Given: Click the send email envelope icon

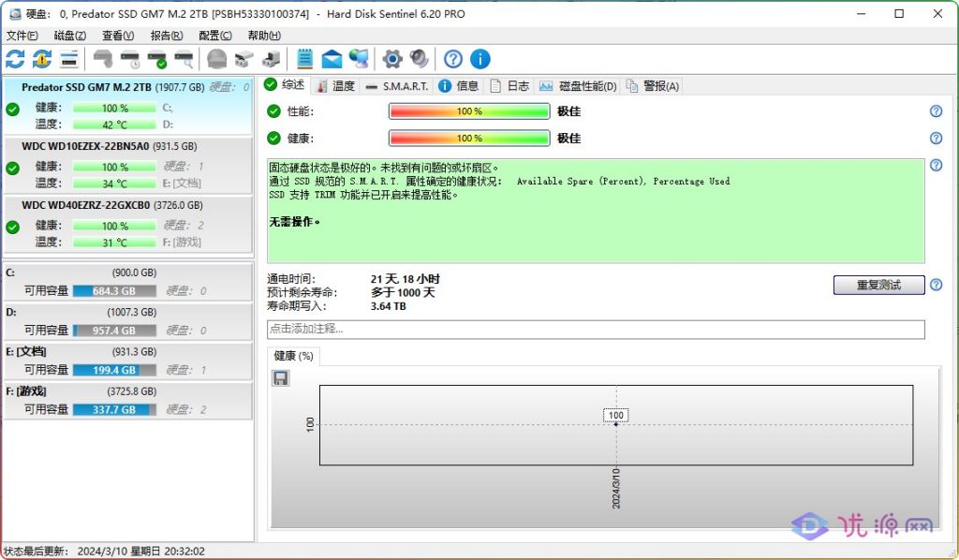Looking at the screenshot, I should (x=332, y=59).
